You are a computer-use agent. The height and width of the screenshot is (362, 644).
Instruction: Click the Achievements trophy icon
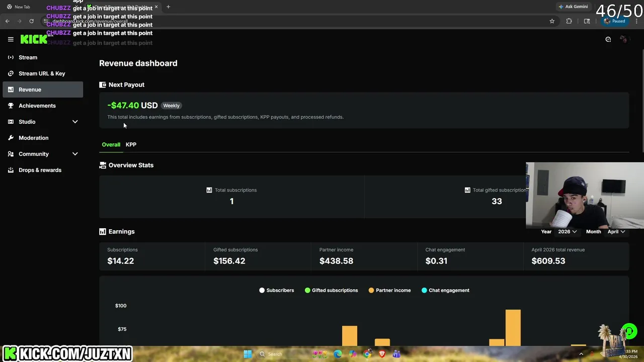[x=11, y=106]
